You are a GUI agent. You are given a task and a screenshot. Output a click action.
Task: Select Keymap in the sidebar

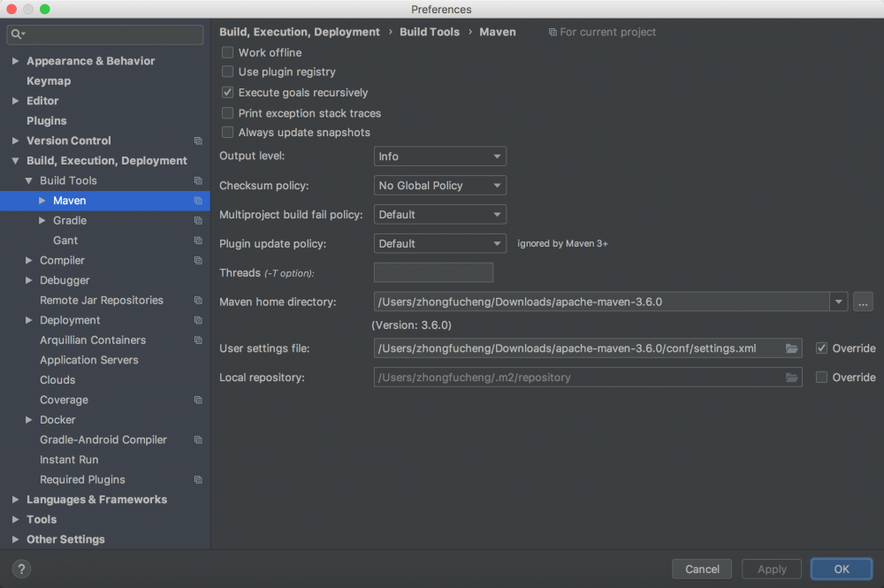pos(49,80)
